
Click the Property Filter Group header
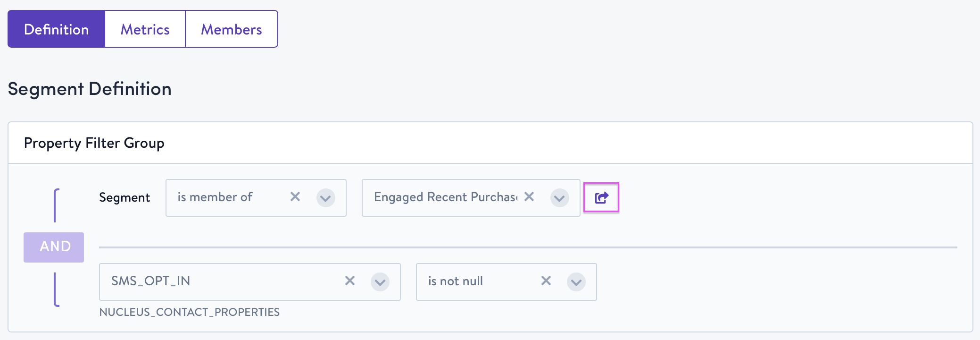[94, 143]
